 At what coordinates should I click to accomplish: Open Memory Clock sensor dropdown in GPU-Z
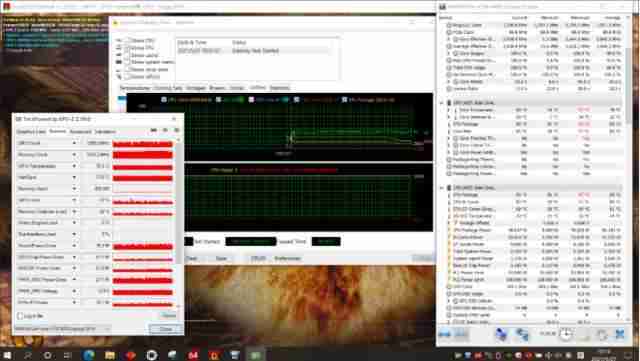pos(74,155)
